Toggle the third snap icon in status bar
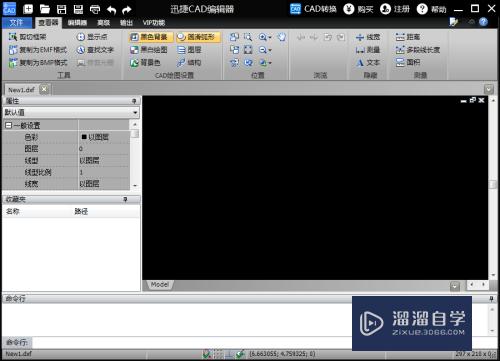The height and width of the screenshot is (361, 500). point(229,354)
